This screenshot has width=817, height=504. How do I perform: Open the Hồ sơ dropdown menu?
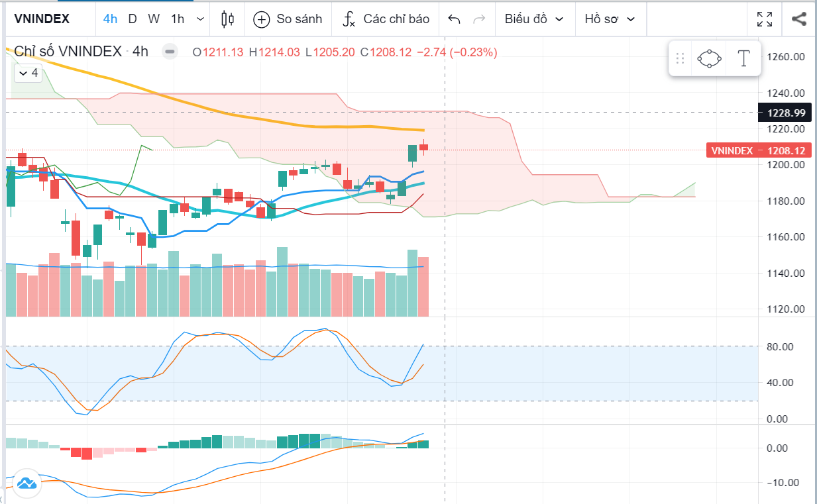point(610,19)
